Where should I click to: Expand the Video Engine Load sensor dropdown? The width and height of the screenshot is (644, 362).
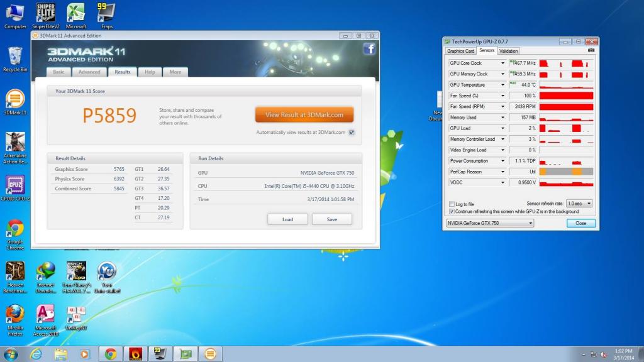502,150
